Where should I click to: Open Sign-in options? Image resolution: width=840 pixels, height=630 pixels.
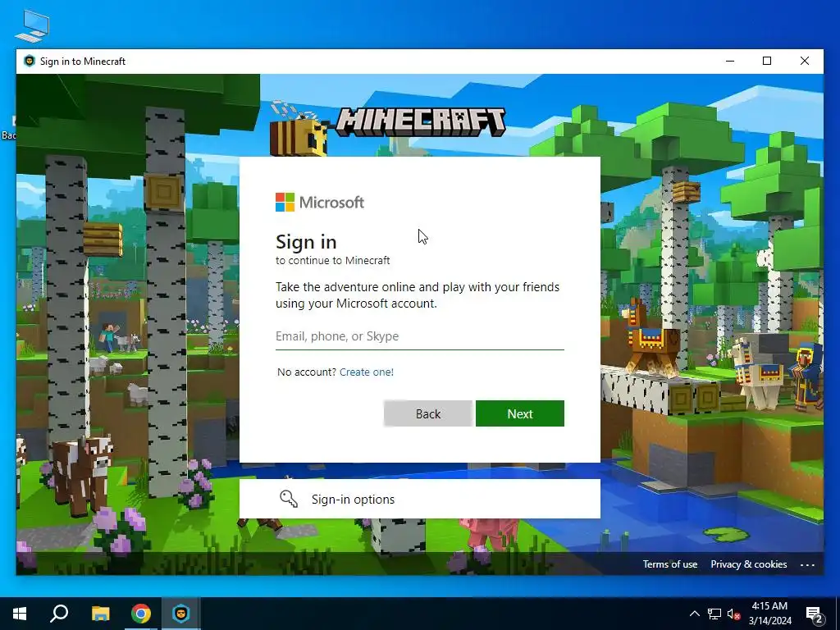coord(419,499)
